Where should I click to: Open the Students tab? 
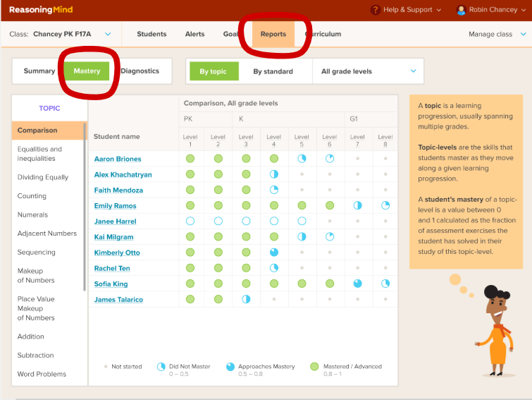pyautogui.click(x=151, y=34)
